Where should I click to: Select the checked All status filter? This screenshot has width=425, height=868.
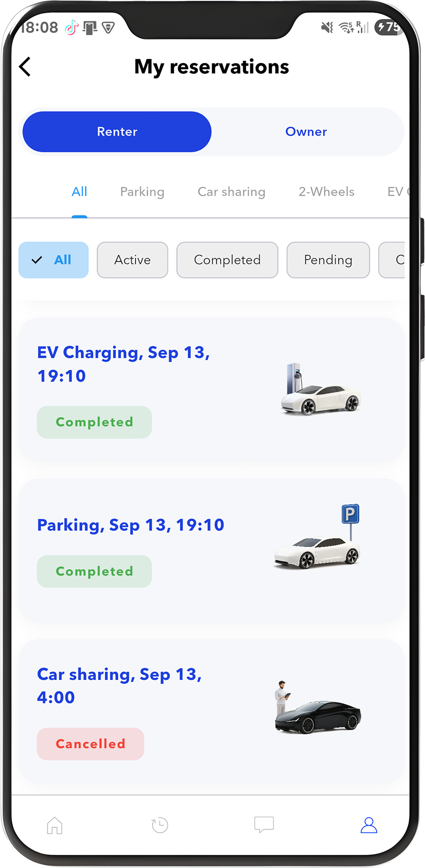tap(53, 260)
